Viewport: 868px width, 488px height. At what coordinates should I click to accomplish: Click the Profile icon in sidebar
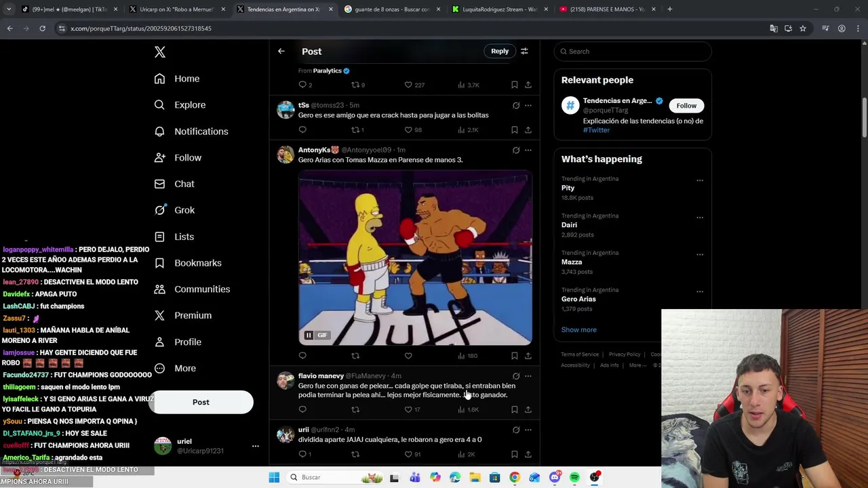point(159,342)
